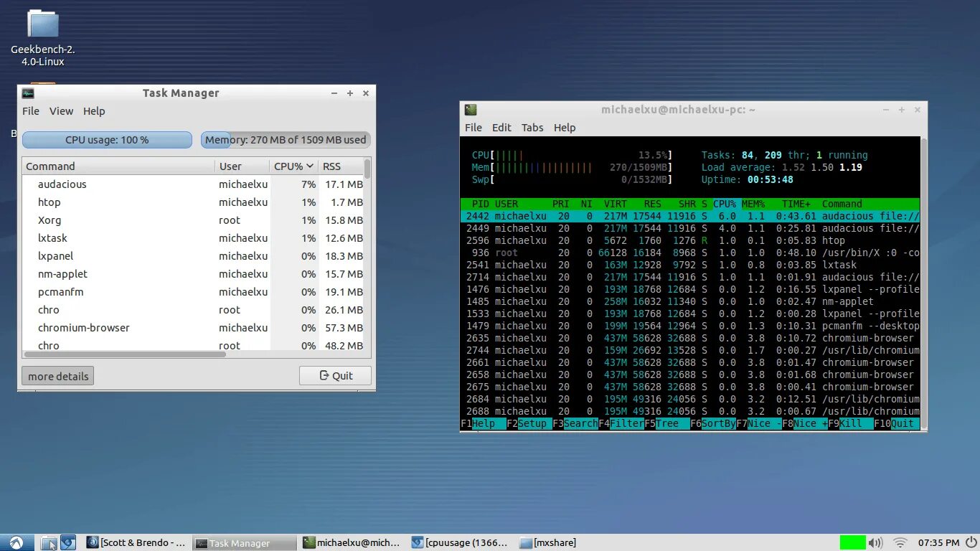Select the chromium-browser process row in Task Manager

(x=194, y=328)
